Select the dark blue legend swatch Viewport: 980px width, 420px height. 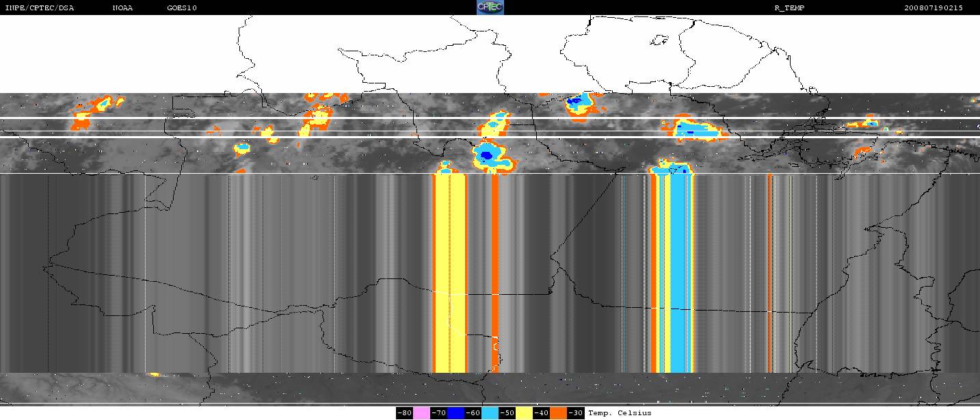455,413
